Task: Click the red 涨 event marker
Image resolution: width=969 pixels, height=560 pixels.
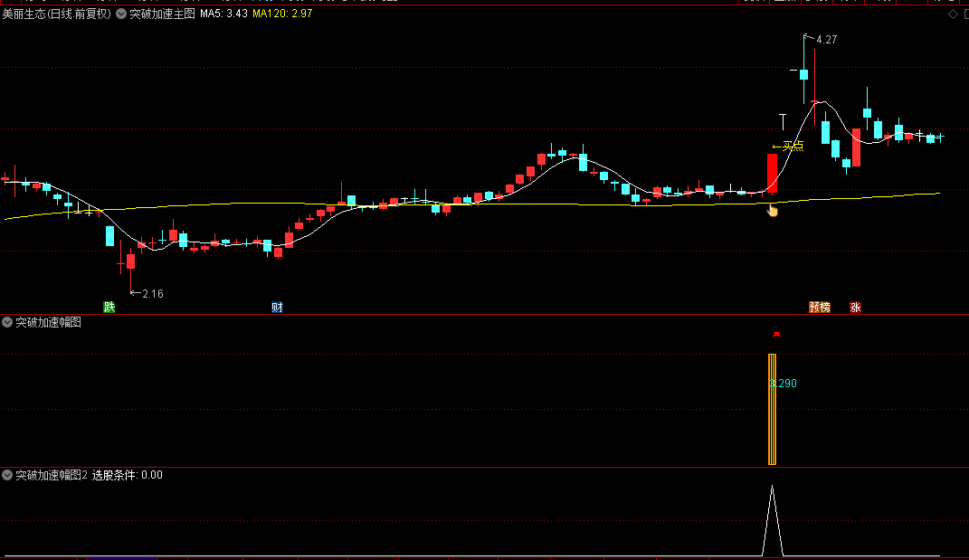Action: (855, 308)
